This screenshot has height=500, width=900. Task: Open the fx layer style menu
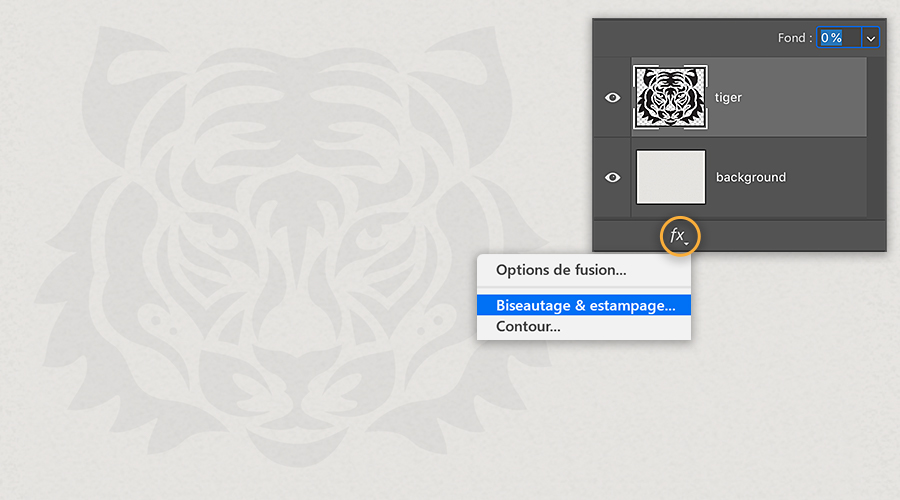[679, 235]
